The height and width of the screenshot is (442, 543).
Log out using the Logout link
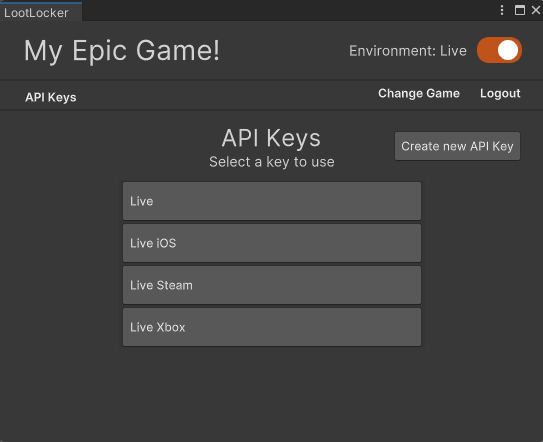pos(500,93)
